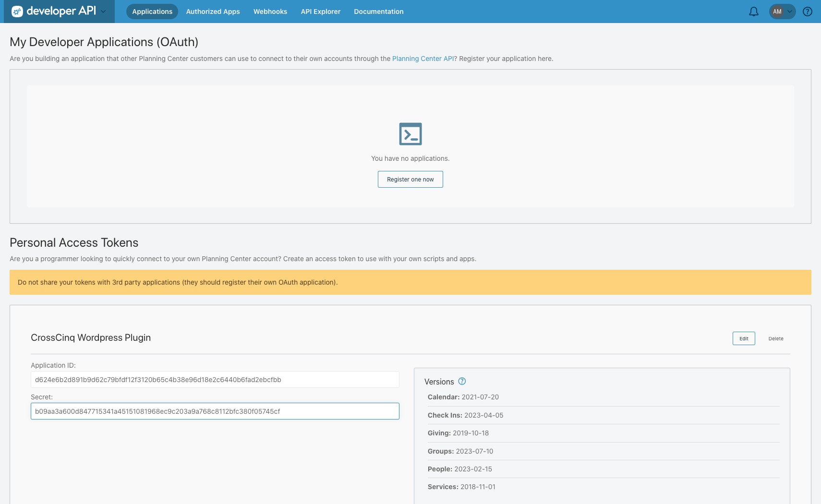Click the People version 2023-02-15 row
The height and width of the screenshot is (504, 821).
[x=604, y=469]
